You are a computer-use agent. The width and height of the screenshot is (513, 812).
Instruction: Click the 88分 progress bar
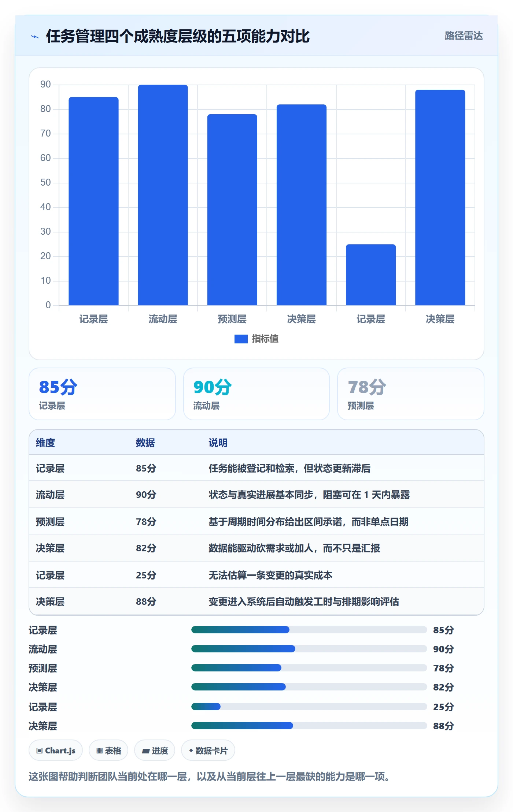click(309, 726)
